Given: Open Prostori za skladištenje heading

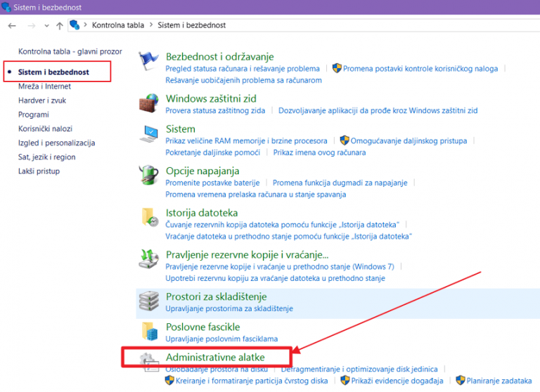Looking at the screenshot, I should tap(217, 296).
